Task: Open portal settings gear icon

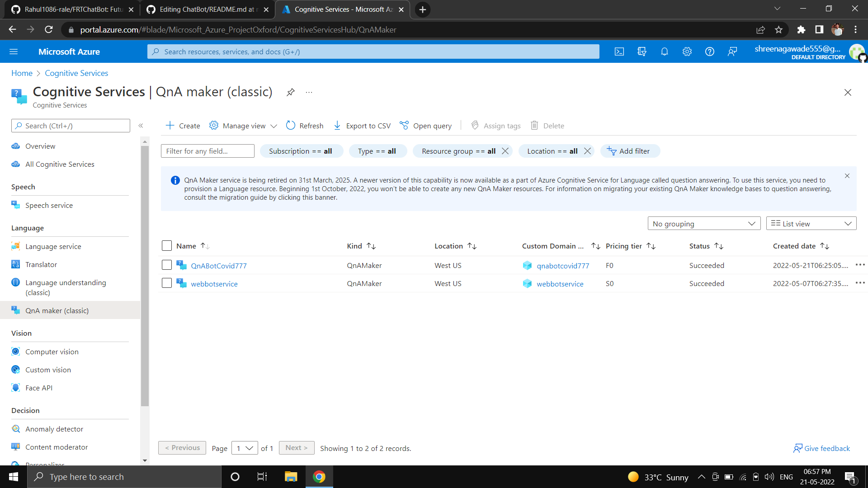Action: pyautogui.click(x=687, y=52)
